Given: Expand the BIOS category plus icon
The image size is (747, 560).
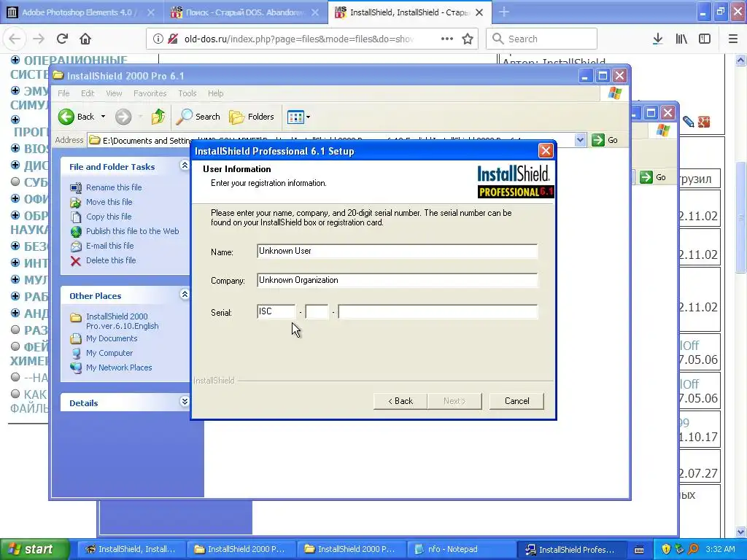Looking at the screenshot, I should [x=15, y=148].
